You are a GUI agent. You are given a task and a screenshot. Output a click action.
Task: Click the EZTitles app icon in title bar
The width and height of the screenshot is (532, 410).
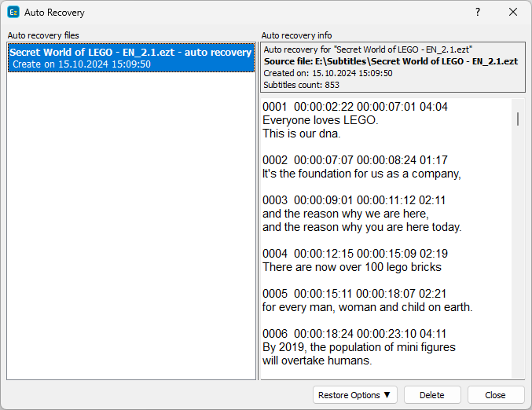click(13, 13)
